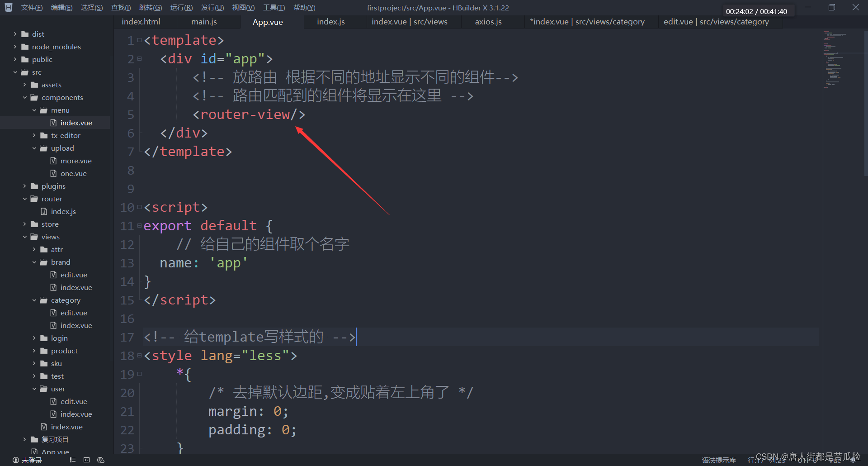Screen dimensions: 868x466
Task: Expand the 复习项目 folder
Action: 24,439
